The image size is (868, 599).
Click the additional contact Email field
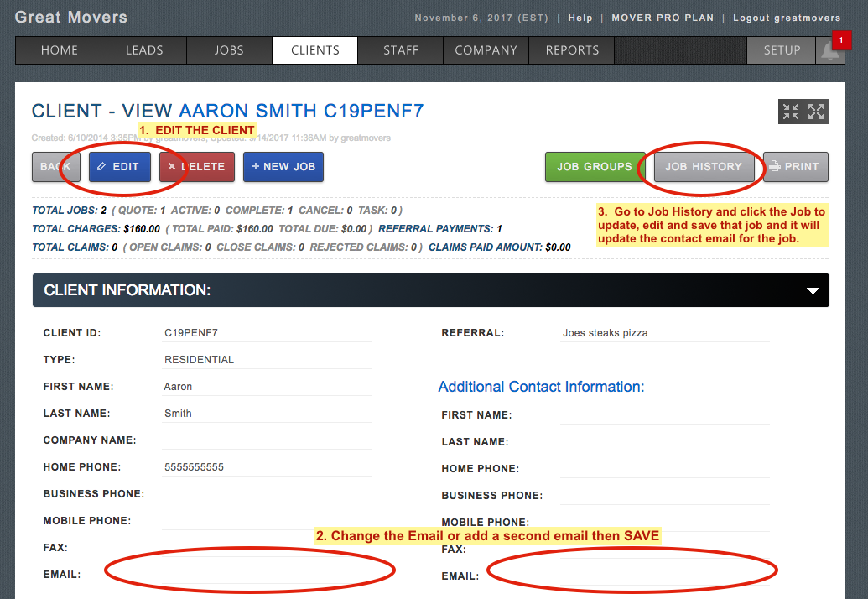point(664,576)
